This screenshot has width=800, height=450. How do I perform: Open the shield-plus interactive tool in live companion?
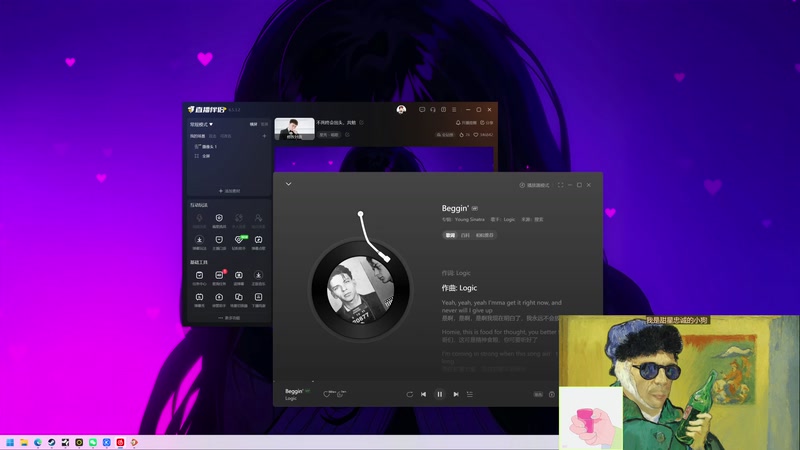219,220
